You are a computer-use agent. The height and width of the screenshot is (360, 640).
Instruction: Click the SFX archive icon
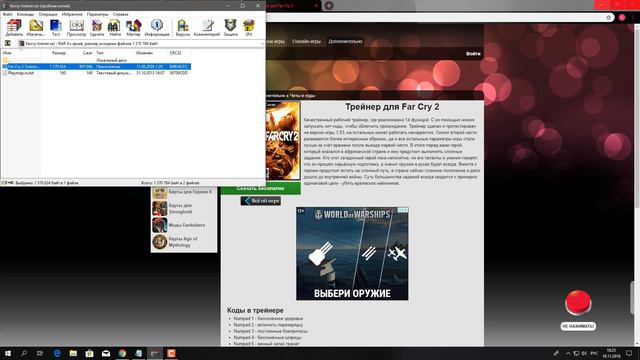(x=249, y=28)
